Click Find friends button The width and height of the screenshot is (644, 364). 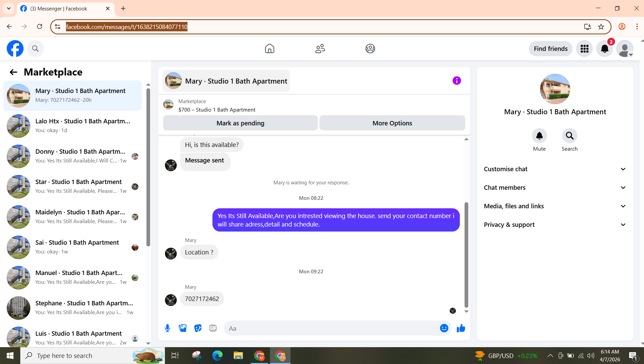(x=550, y=49)
